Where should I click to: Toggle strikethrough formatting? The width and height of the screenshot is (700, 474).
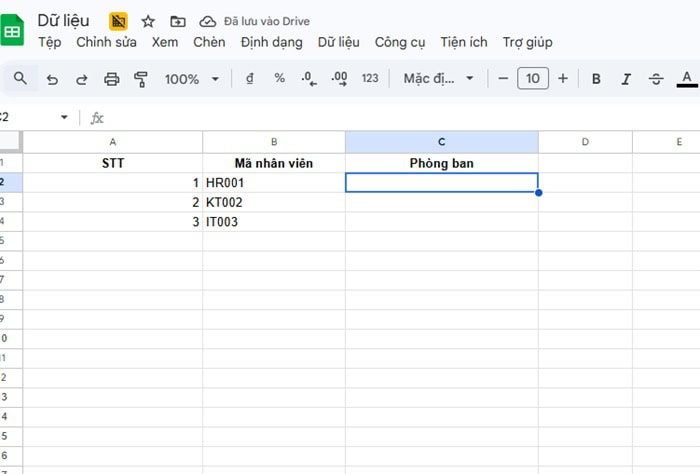pyautogui.click(x=656, y=79)
